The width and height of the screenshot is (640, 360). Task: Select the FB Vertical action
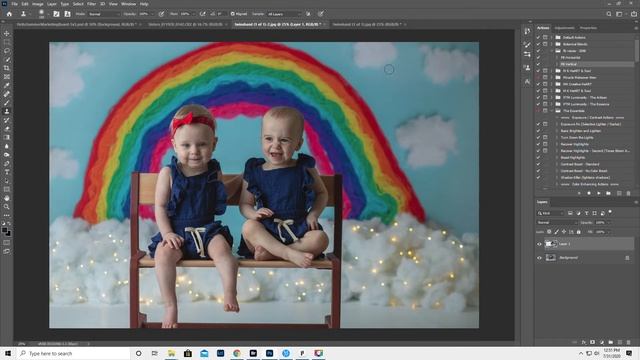click(x=569, y=64)
